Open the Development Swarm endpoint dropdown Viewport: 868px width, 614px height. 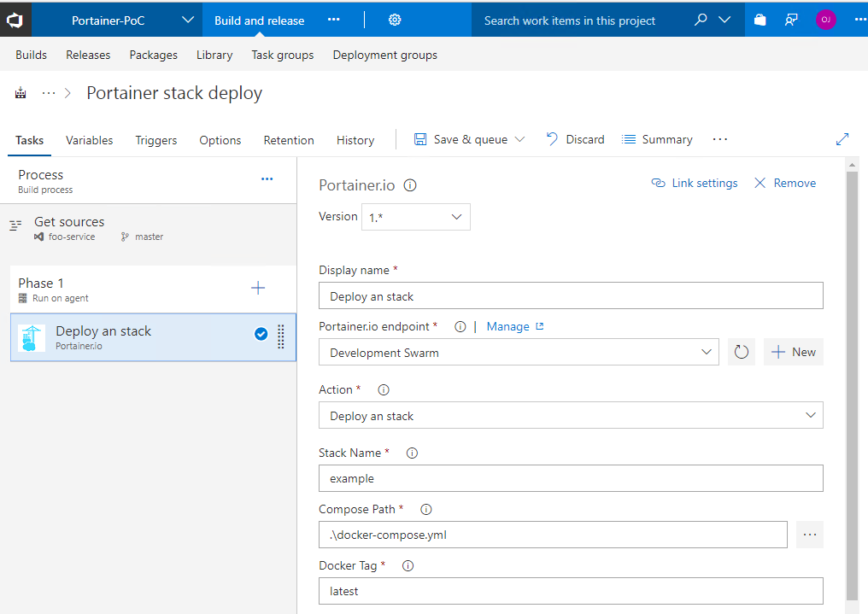coord(519,352)
